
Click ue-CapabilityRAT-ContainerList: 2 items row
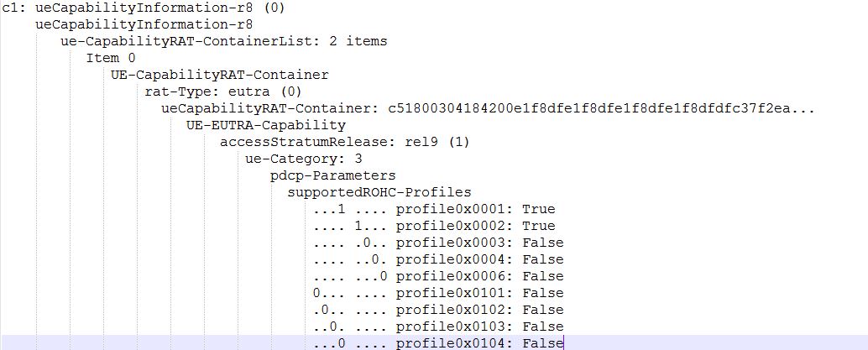pos(224,41)
